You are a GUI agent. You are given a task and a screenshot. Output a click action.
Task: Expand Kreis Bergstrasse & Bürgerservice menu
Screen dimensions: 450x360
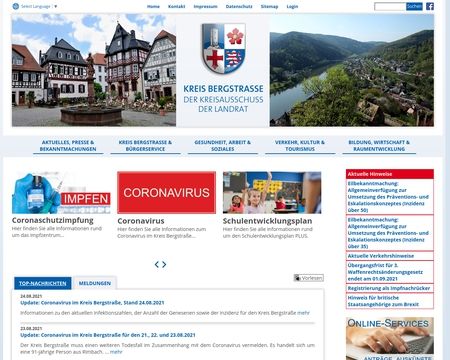(145, 146)
